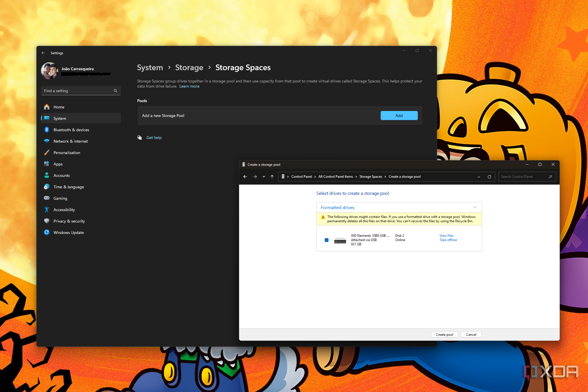Go up one level in Control Panel

click(272, 177)
